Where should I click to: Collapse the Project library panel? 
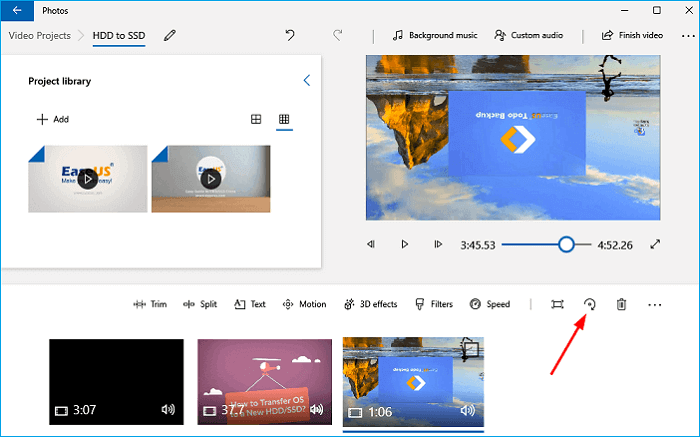tap(306, 80)
